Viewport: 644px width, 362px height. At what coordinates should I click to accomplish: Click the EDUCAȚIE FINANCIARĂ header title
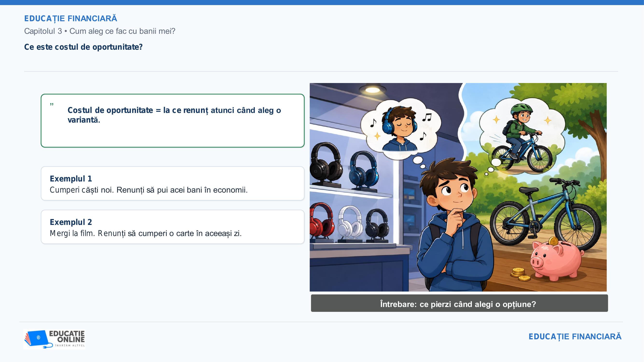71,19
